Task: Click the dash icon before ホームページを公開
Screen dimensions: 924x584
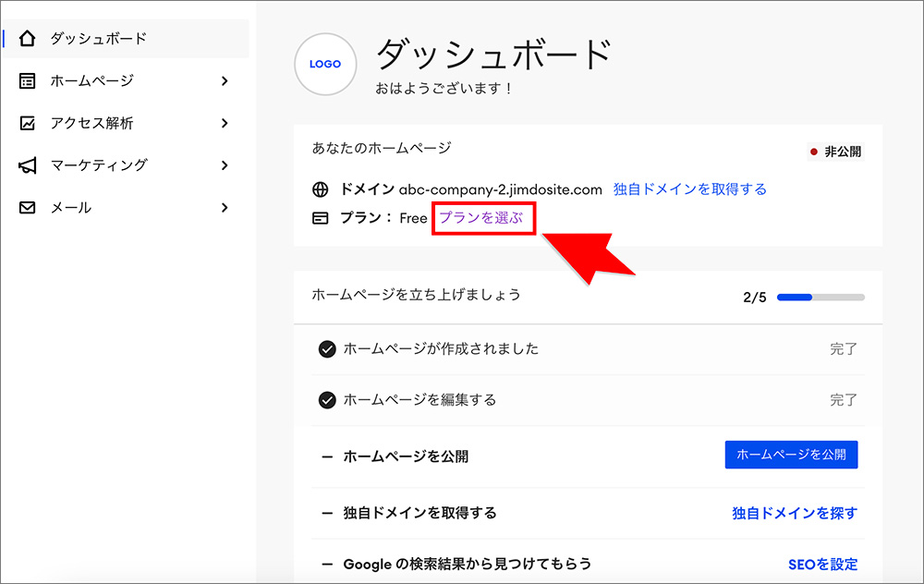Action: pos(327,456)
